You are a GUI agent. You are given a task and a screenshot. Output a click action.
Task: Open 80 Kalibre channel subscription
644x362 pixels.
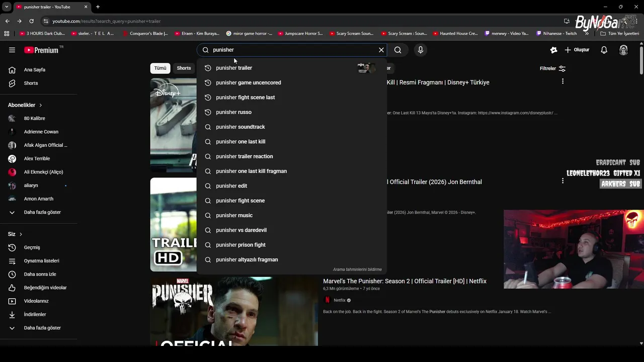coord(38,118)
